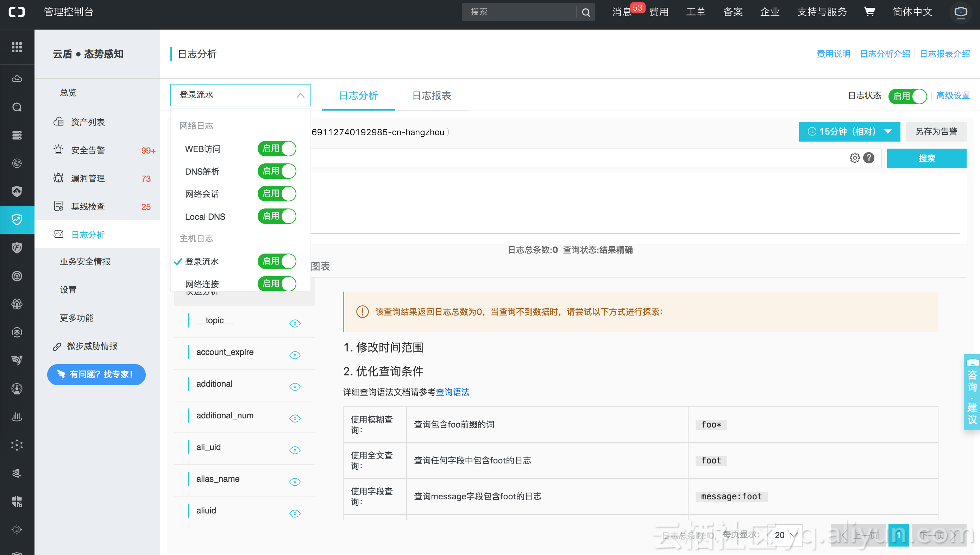
Task: Open the 费用说明 link
Action: click(x=833, y=54)
